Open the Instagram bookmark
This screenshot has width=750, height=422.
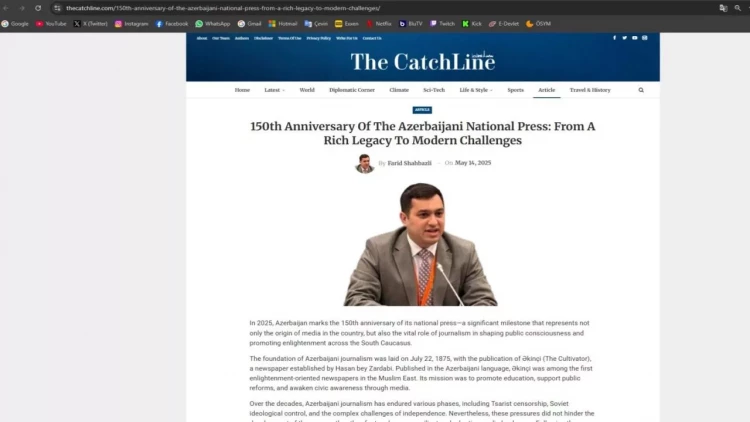(131, 23)
